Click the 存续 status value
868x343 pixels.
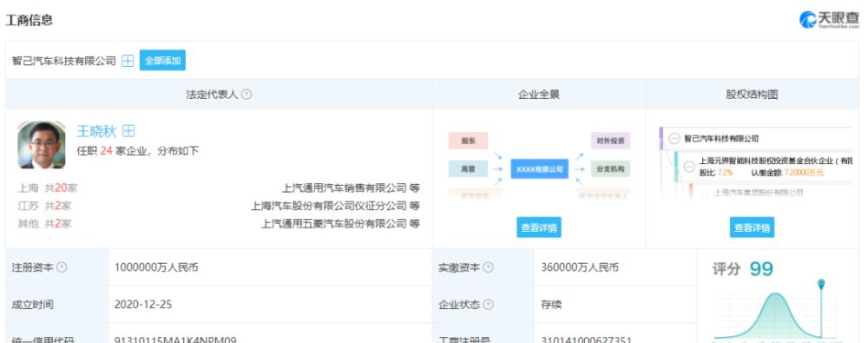tap(551, 304)
